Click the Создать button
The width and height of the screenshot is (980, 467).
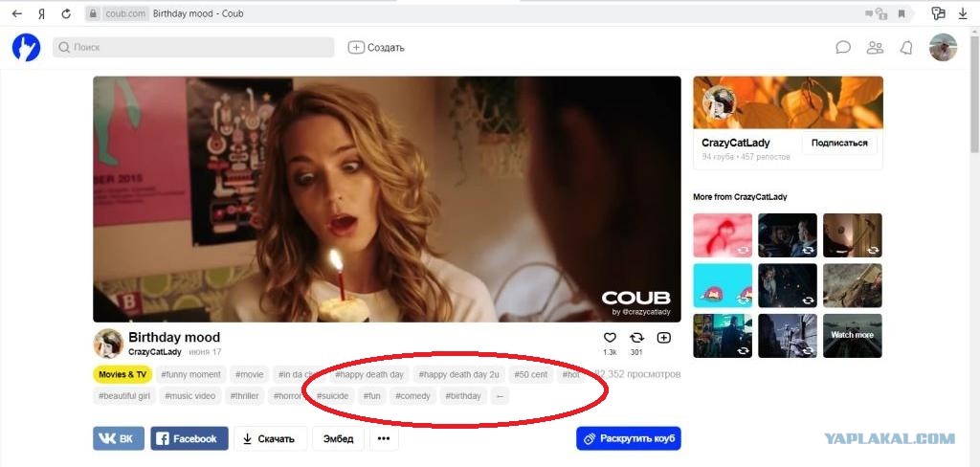tap(376, 48)
